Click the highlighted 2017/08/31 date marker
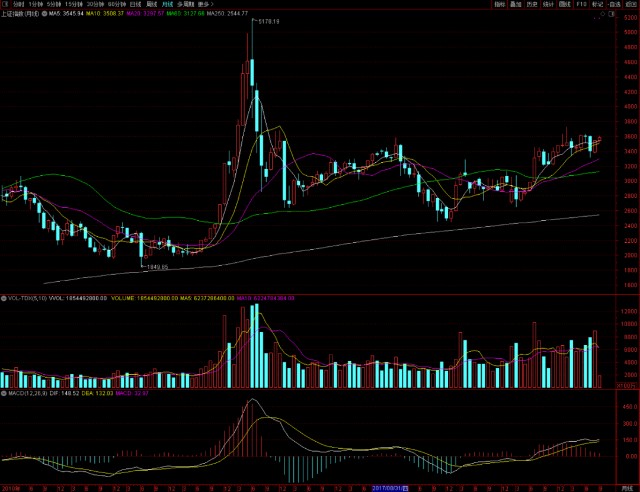The width and height of the screenshot is (640, 492). coord(390,488)
